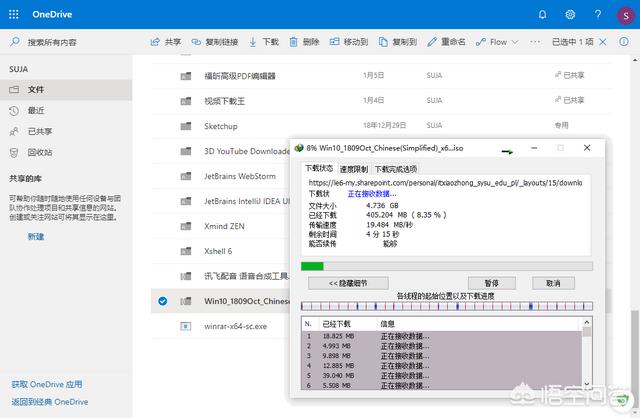The image size is (640, 418).
Task: Switch to 下载完成选项 tab
Action: click(396, 169)
